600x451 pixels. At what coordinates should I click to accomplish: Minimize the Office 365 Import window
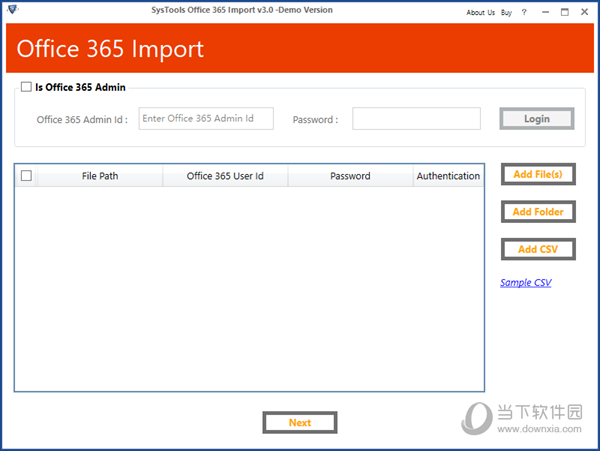(x=545, y=12)
